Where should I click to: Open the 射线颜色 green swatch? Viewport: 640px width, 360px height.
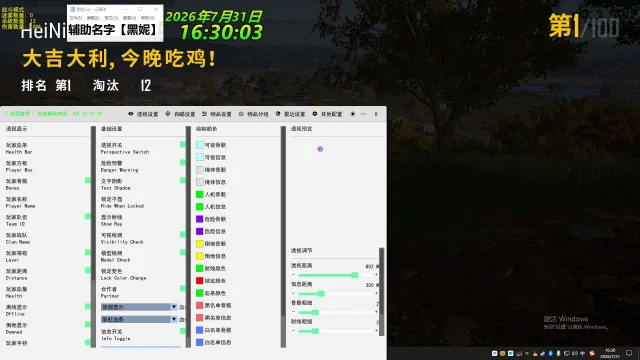point(200,268)
